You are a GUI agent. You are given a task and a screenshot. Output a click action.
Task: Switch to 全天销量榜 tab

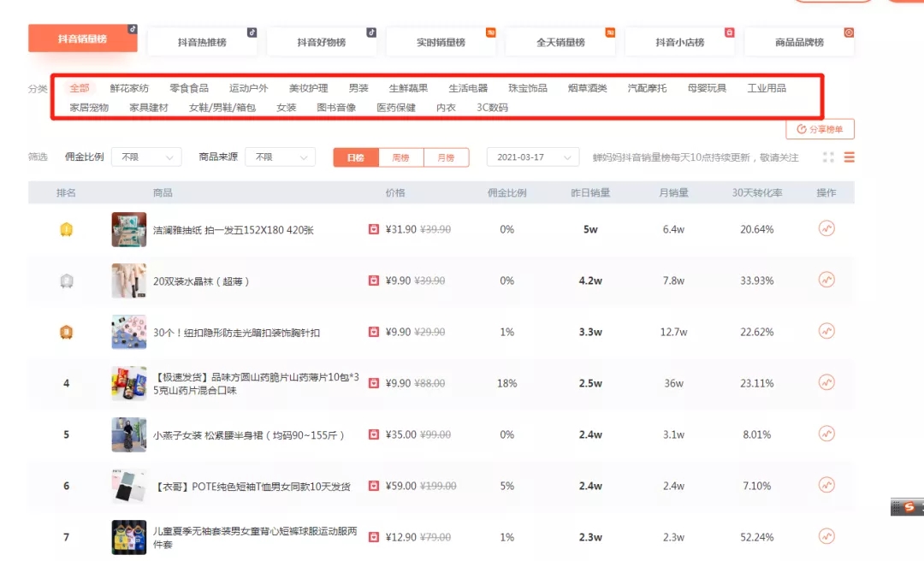point(560,42)
